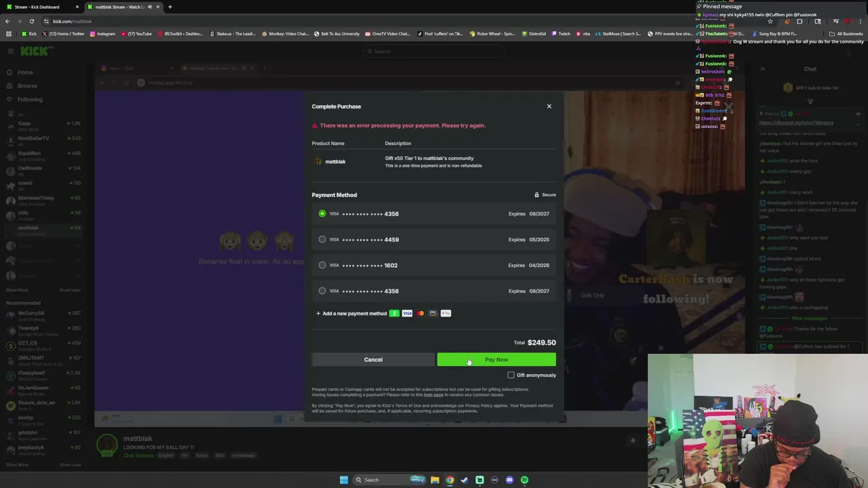868x488 pixels.
Task: Open Chrome from the taskbar
Action: [x=450, y=480]
